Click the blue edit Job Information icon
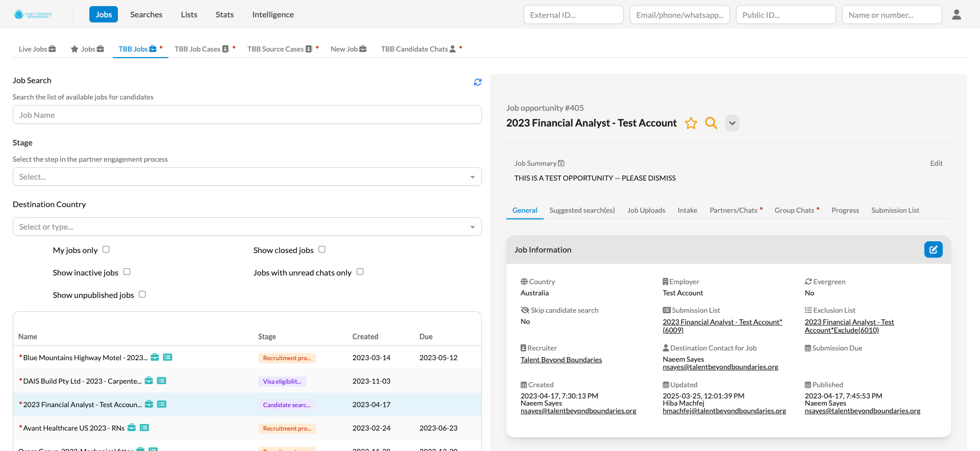The image size is (980, 451). (933, 249)
